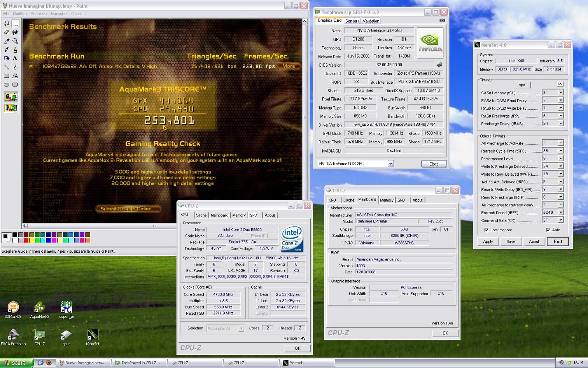Open the Cache tab in the Processor CPU-Z window

[x=201, y=215]
